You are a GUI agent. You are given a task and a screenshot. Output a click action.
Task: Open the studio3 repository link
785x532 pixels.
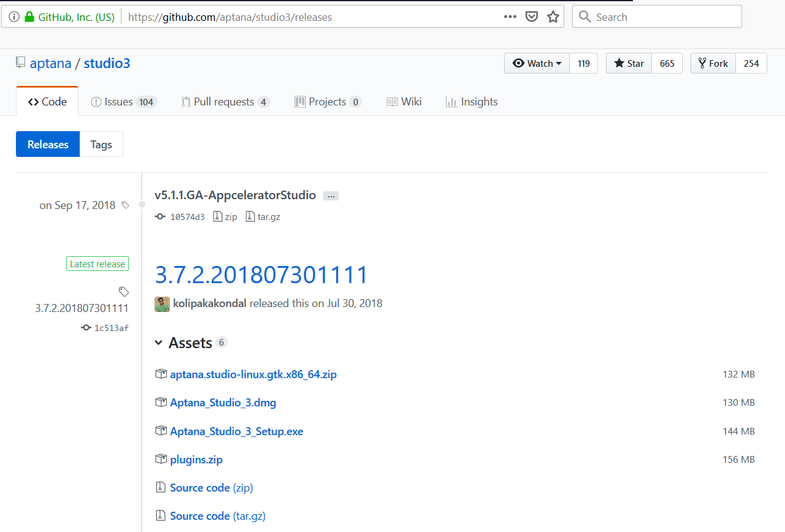click(x=107, y=63)
